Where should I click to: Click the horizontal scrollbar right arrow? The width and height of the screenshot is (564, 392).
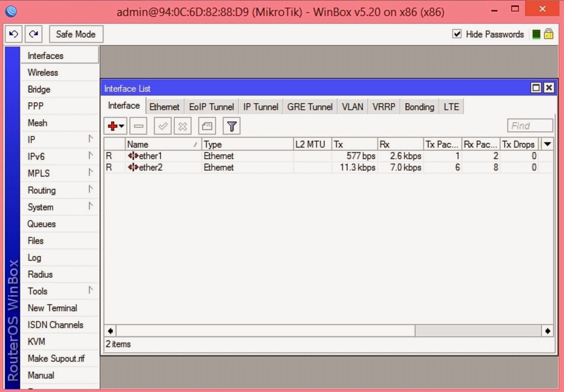pos(548,331)
